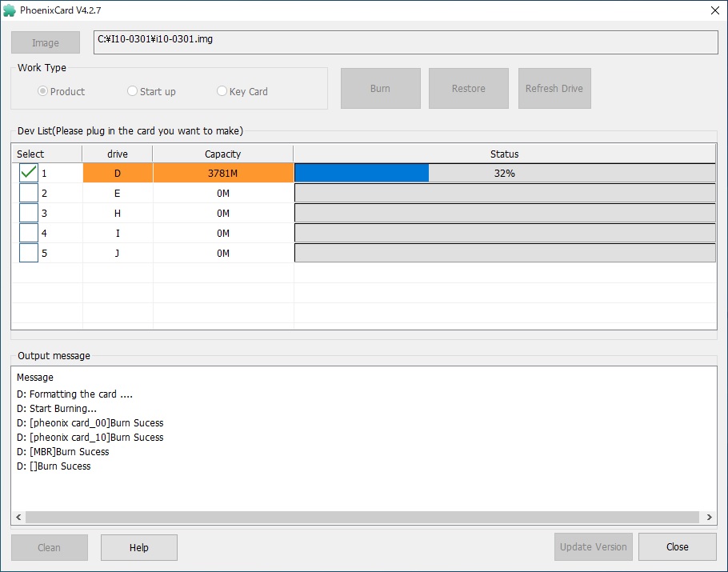Close the PhoenixCard window via title bar X
Image resolution: width=728 pixels, height=572 pixels.
[x=714, y=10]
